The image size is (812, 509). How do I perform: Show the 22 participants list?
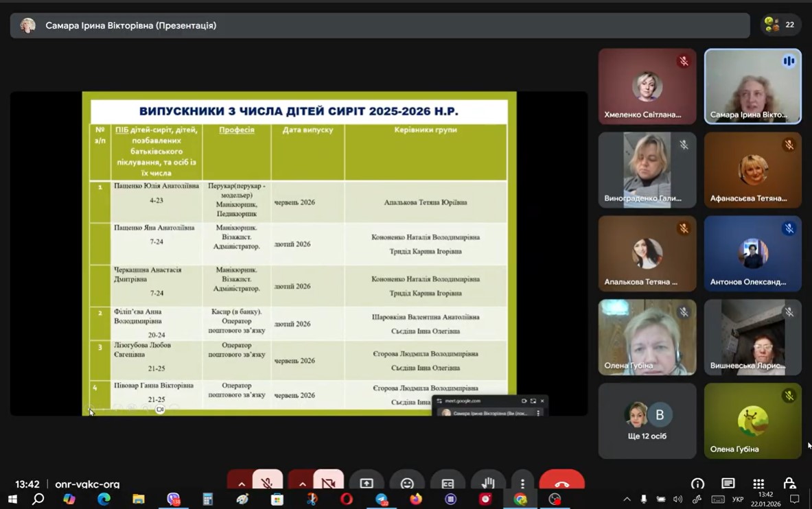(781, 25)
